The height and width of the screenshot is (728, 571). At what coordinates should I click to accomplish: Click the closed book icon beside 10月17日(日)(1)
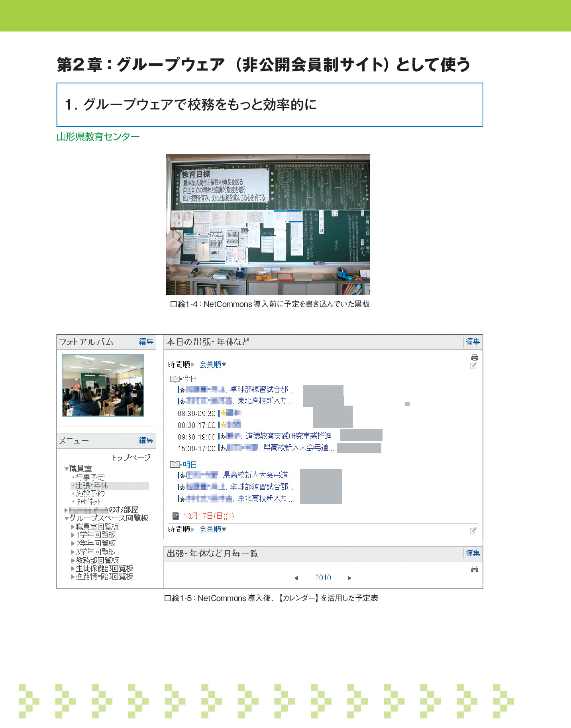176,516
